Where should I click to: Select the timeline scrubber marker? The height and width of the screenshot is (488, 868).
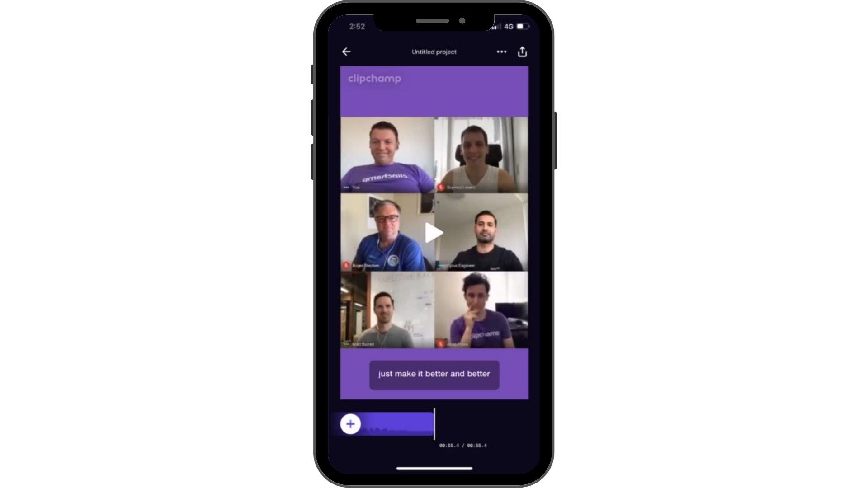[x=434, y=424]
